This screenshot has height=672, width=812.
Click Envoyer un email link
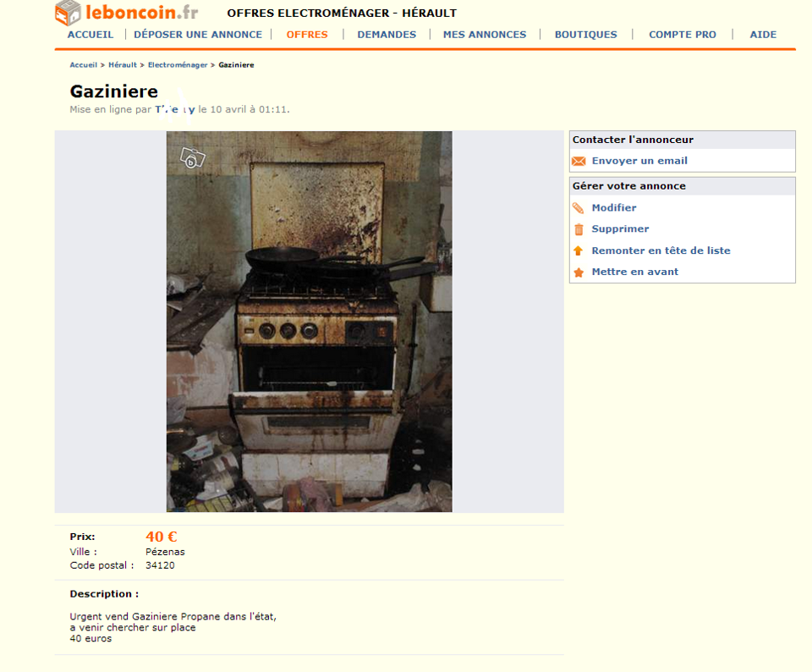point(639,161)
